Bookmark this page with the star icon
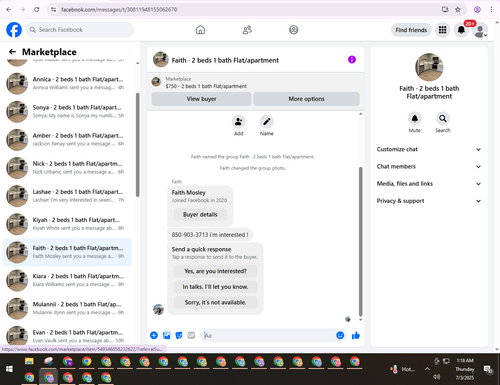This screenshot has width=500, height=385. pos(458,9)
